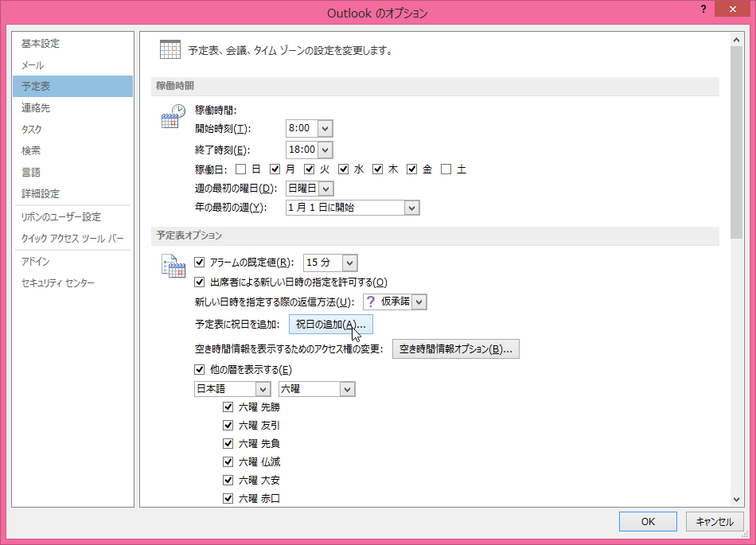This screenshot has width=756, height=545.
Task: Uncheck the 月 (Monday) workday checkbox
Action: [x=275, y=169]
